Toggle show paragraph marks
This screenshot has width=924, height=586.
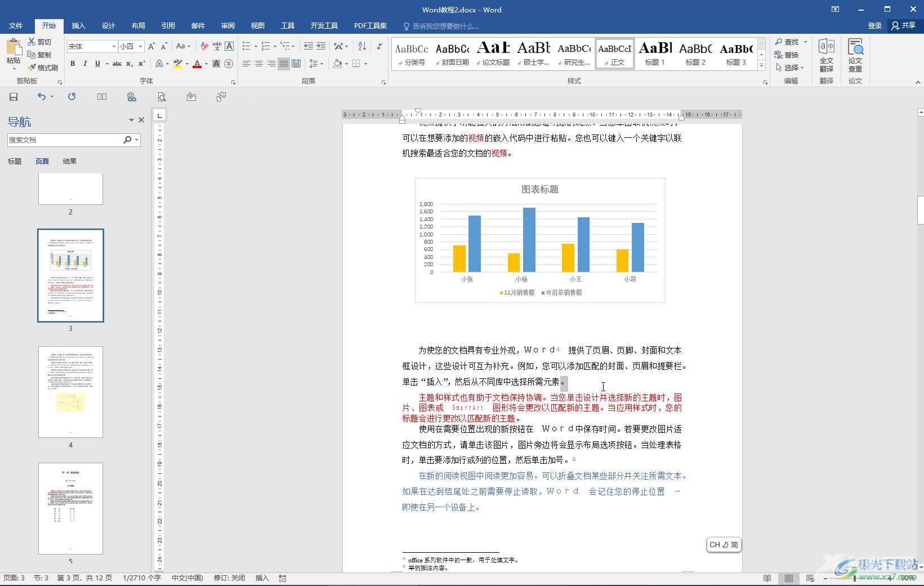click(380, 46)
